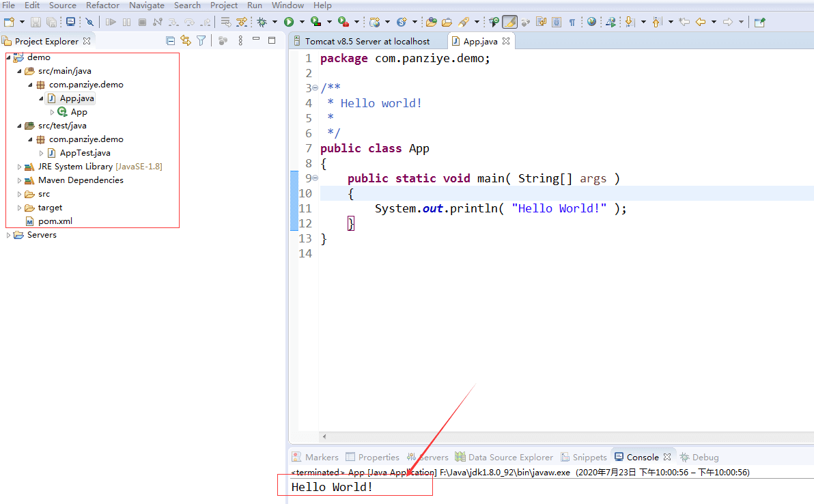Click the Last Edit Location icon

[x=684, y=22]
